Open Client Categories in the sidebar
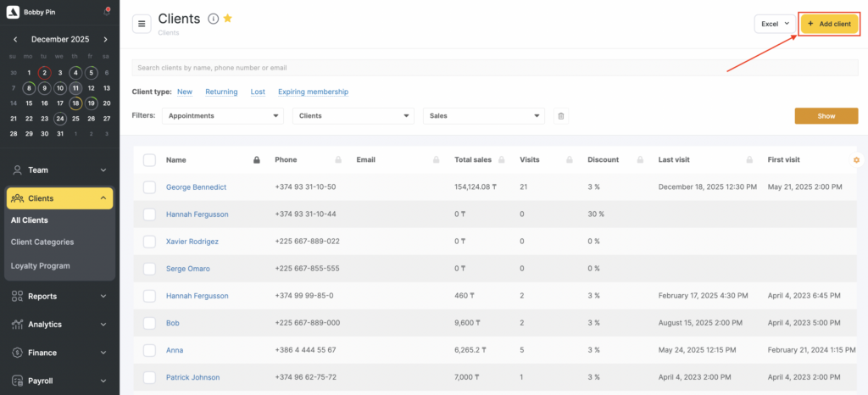The height and width of the screenshot is (395, 868). (x=42, y=242)
